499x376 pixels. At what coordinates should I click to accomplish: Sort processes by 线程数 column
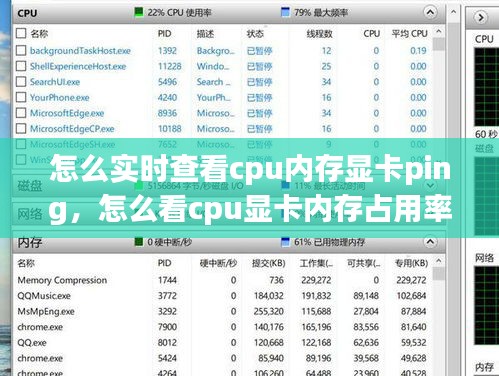pos(319,34)
